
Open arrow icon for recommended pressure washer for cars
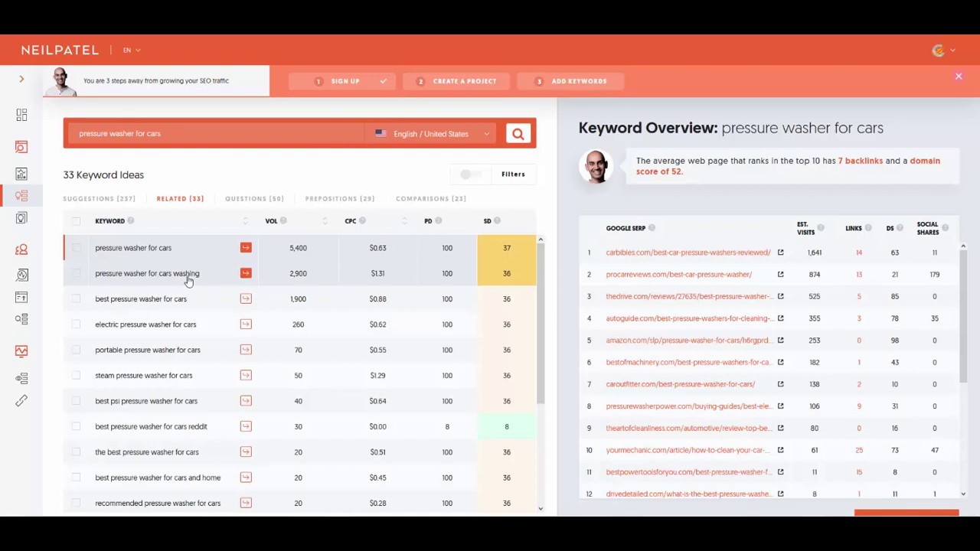(246, 503)
